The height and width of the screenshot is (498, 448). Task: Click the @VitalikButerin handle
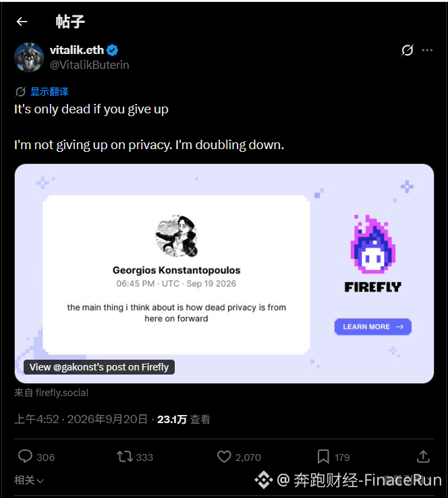pos(90,65)
